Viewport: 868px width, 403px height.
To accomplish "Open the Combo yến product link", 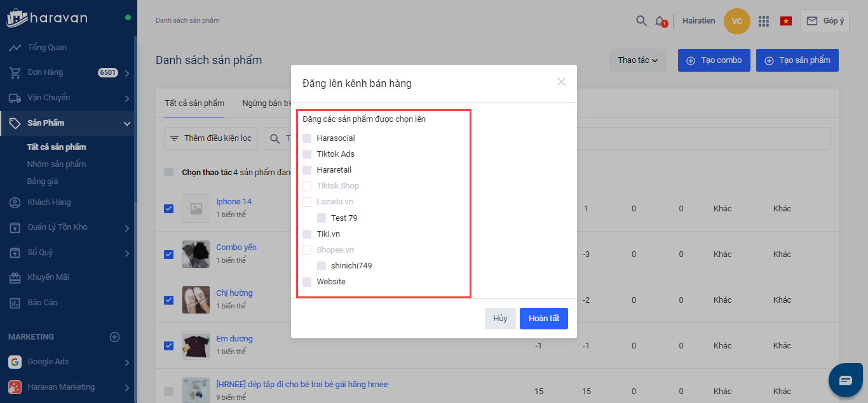I will point(236,248).
